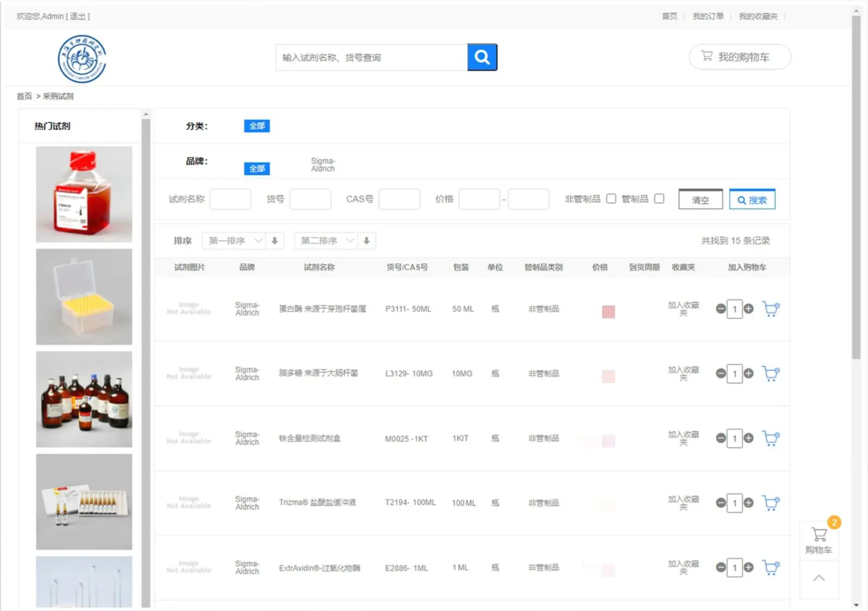This screenshot has width=868, height=611.
Task: Click the page vertical scrollbar
Action: 856,187
